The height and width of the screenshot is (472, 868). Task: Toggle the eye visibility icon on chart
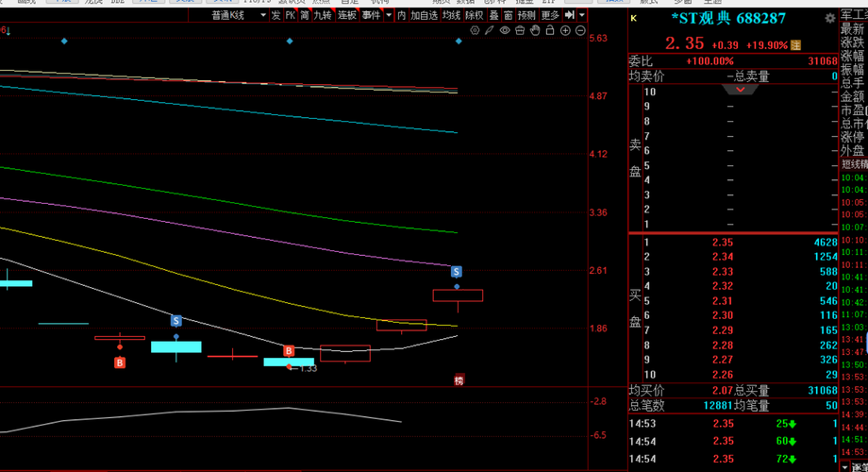click(x=505, y=30)
